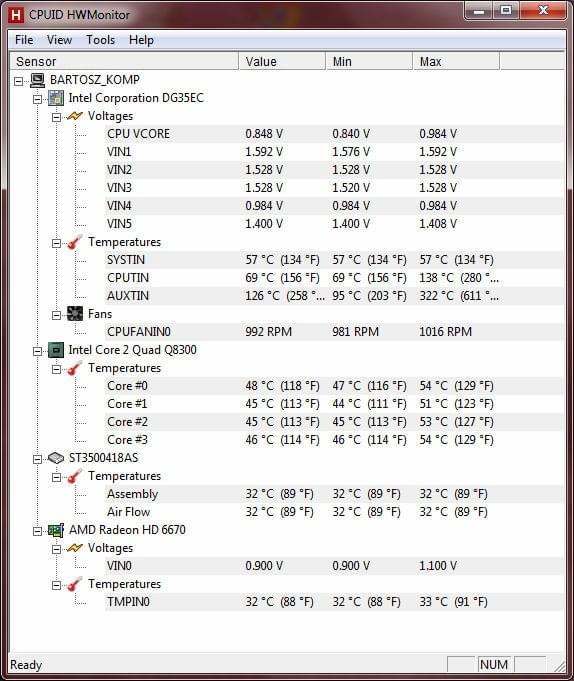Collapse the CPU core Temperatures group
Image resolution: width=574 pixels, height=681 pixels.
click(56, 369)
